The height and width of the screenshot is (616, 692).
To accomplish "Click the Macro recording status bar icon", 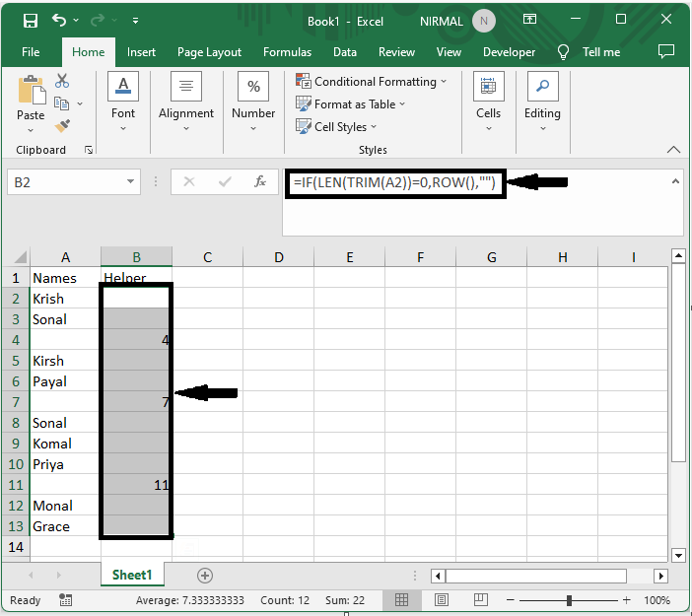I will point(65,599).
